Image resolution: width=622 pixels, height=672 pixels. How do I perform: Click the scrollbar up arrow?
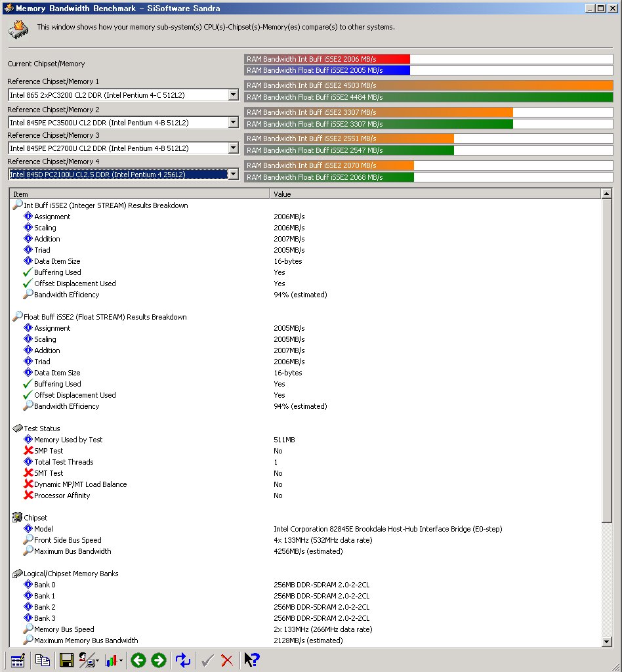coord(606,194)
